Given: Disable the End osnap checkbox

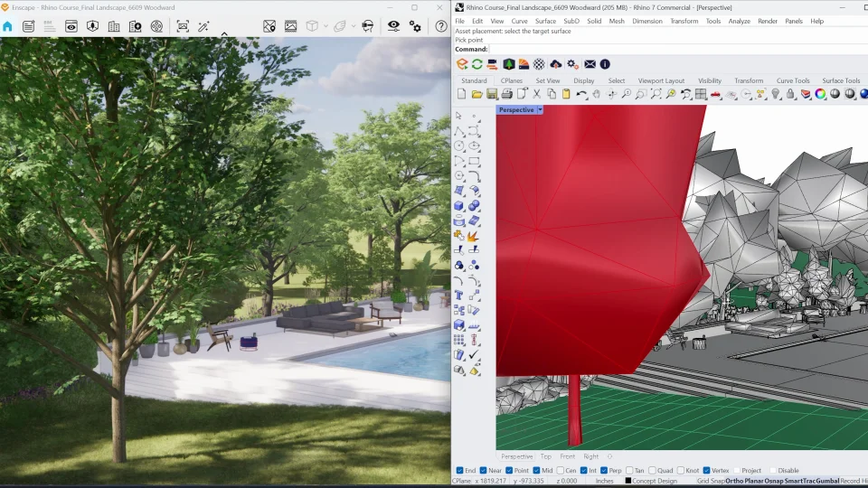Looking at the screenshot, I should [x=460, y=470].
